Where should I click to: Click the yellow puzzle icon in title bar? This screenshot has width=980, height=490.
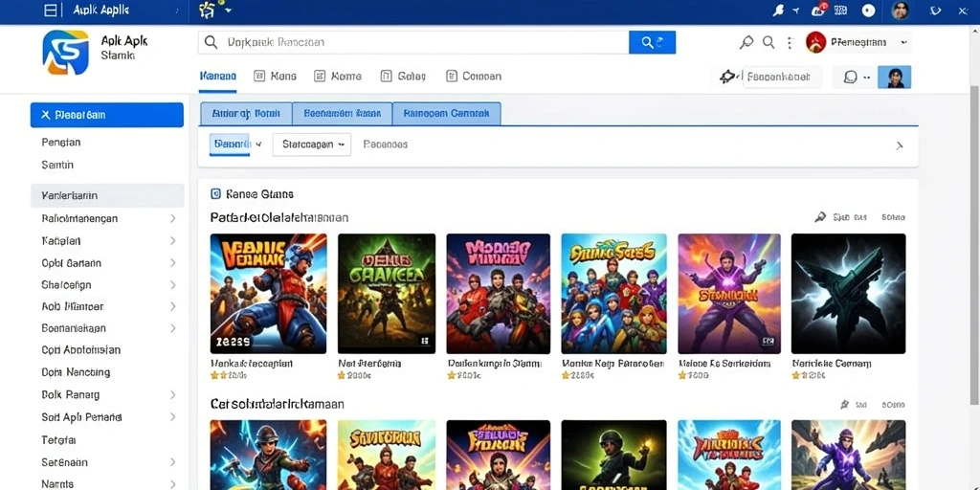[207, 10]
